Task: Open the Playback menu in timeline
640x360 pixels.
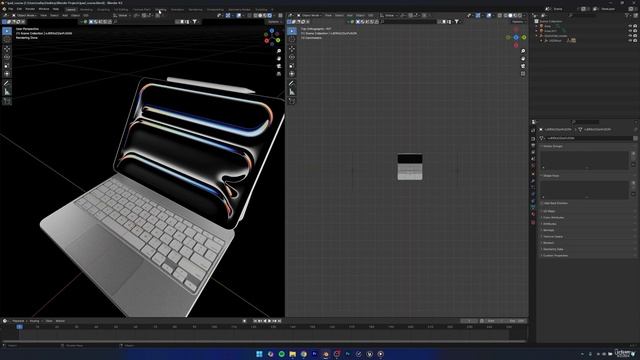Action: coord(18,321)
